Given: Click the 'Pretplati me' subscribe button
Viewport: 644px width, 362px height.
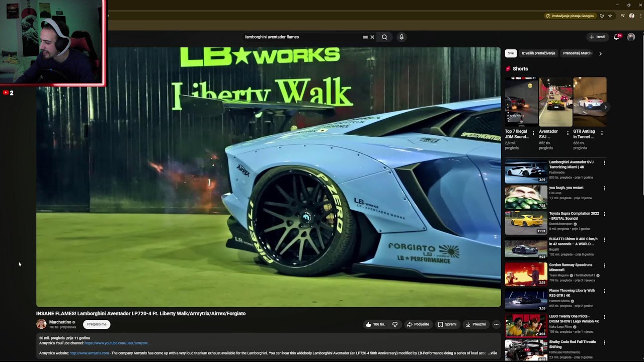Looking at the screenshot, I should tap(97, 324).
